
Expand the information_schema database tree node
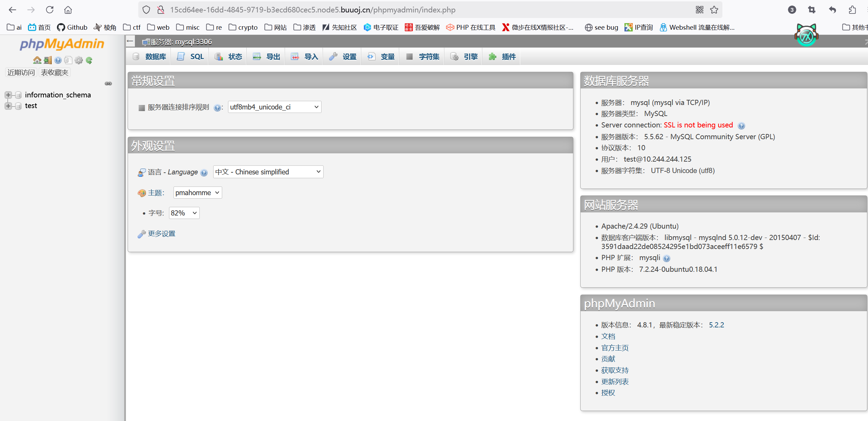[x=8, y=95]
